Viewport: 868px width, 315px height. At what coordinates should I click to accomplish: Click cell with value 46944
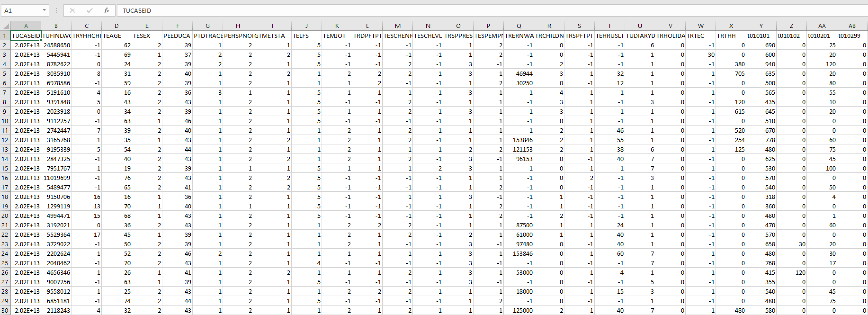coord(519,73)
